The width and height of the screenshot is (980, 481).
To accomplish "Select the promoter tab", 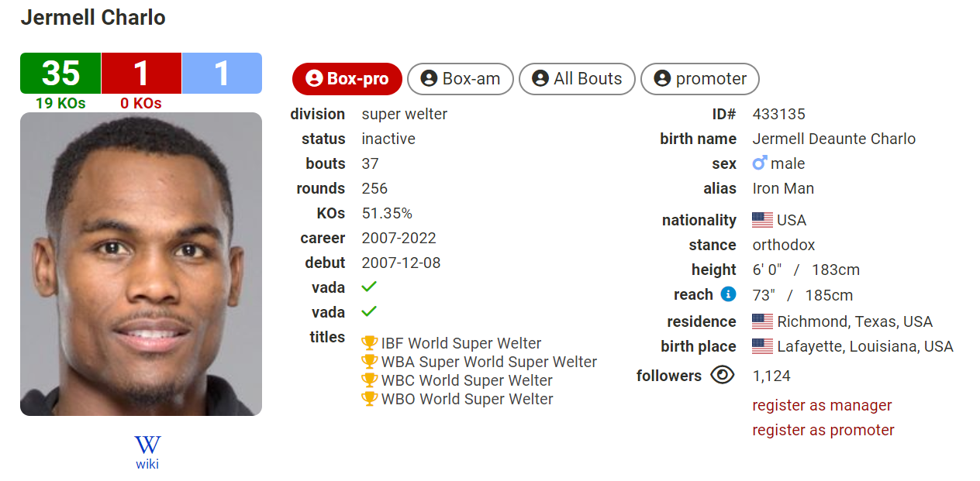I will click(700, 79).
